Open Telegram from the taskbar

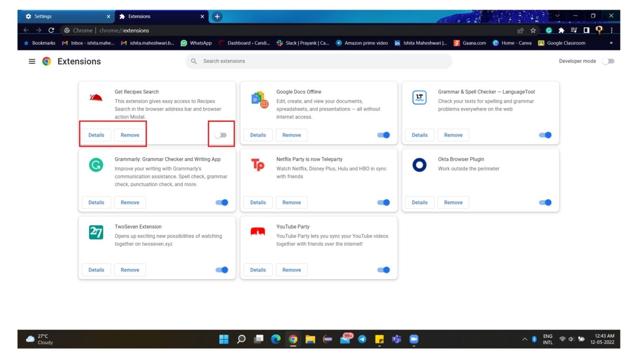tap(362, 339)
